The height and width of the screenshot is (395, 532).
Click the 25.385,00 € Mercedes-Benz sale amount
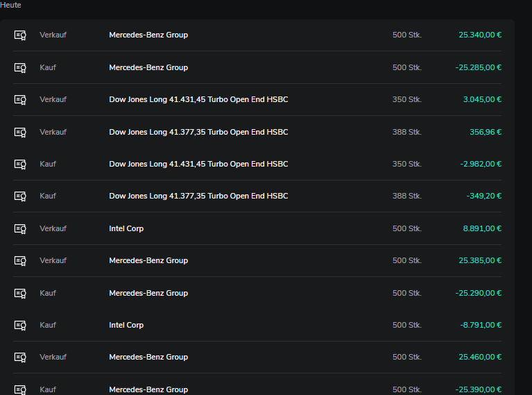(480, 260)
